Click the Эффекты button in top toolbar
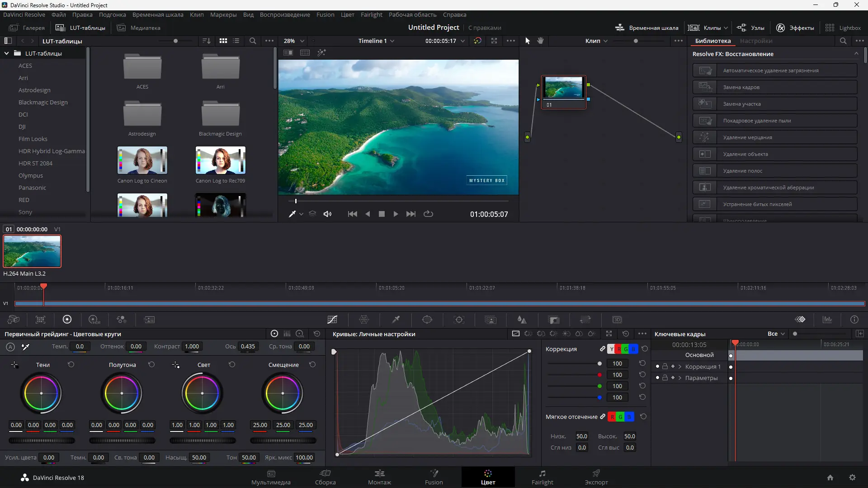 click(795, 28)
